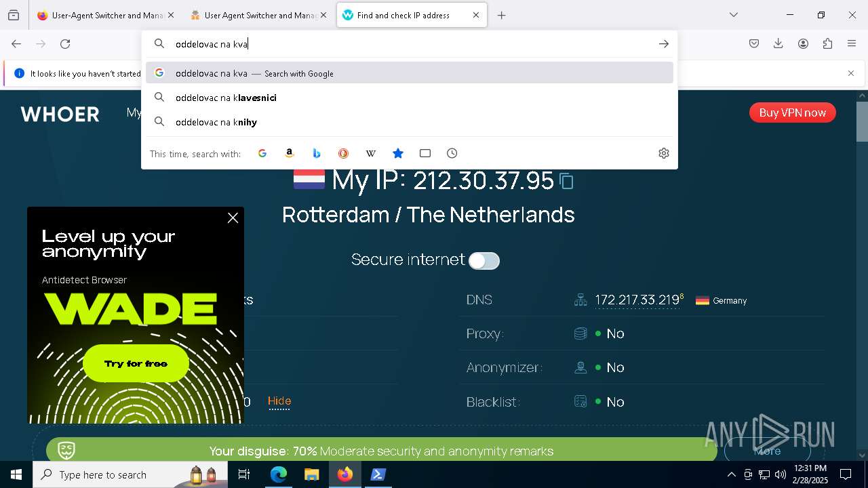Viewport: 868px width, 488px height.
Task: Click the Hide link
Action: (279, 401)
